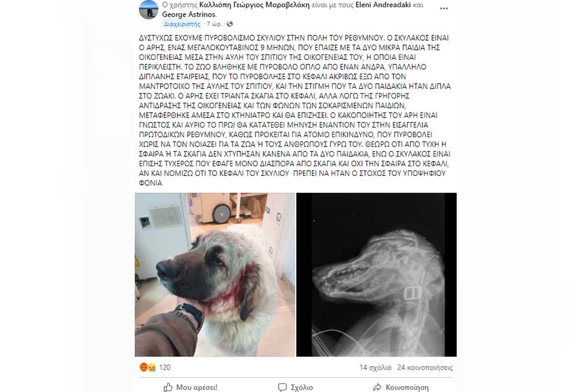This screenshot has width=588, height=392.
Task: Click the Σχόλιο comment button label
Action: (302, 388)
